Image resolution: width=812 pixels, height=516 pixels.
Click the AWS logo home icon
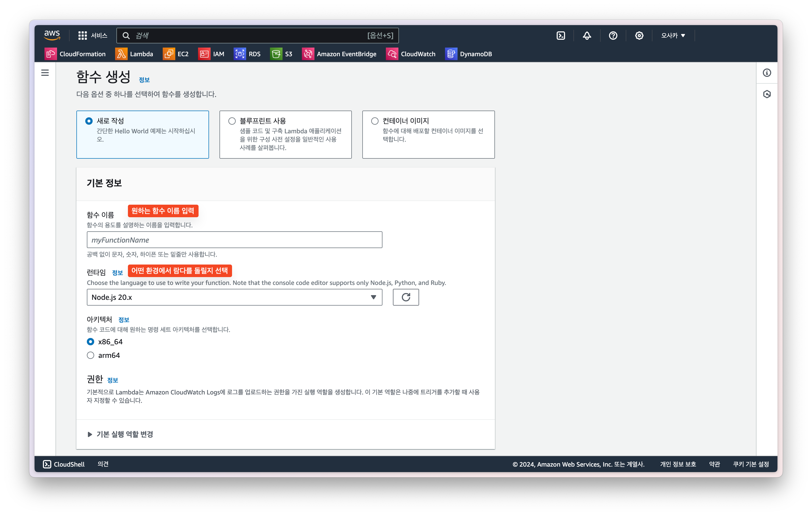click(x=52, y=35)
